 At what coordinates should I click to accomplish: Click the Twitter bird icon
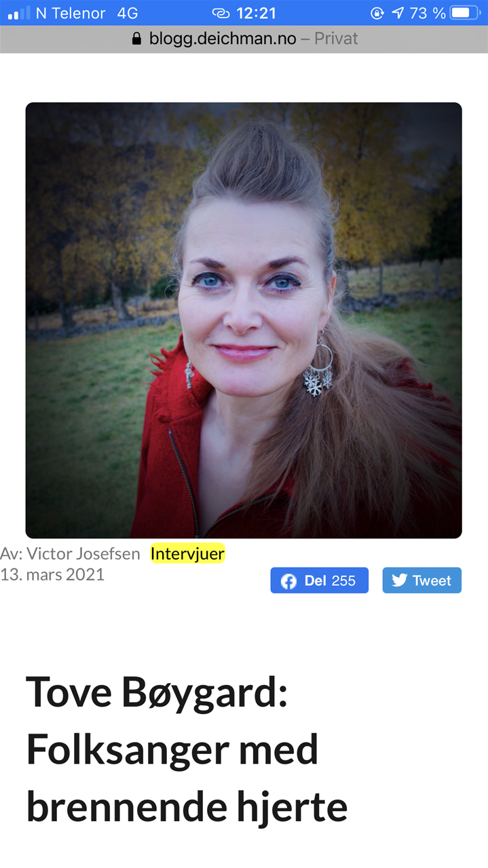(x=399, y=580)
